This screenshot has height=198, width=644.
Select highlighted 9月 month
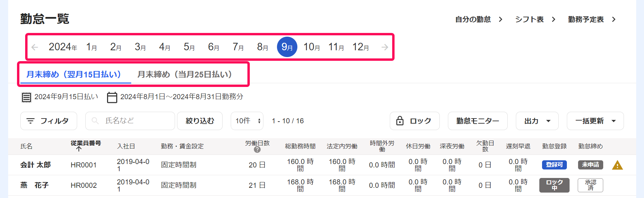(x=287, y=47)
